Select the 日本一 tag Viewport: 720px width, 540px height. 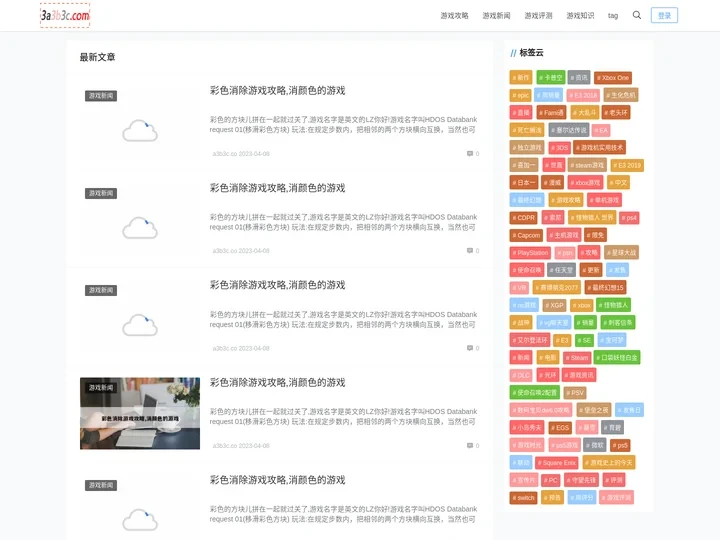pos(523,183)
